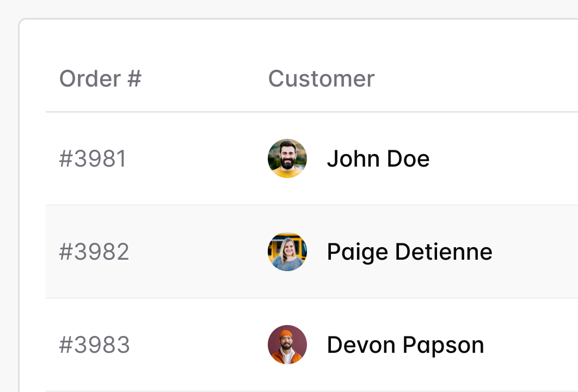Screen dimensions: 578x392
Task: Select the table row for order #3983
Action: tap(522, 345)
